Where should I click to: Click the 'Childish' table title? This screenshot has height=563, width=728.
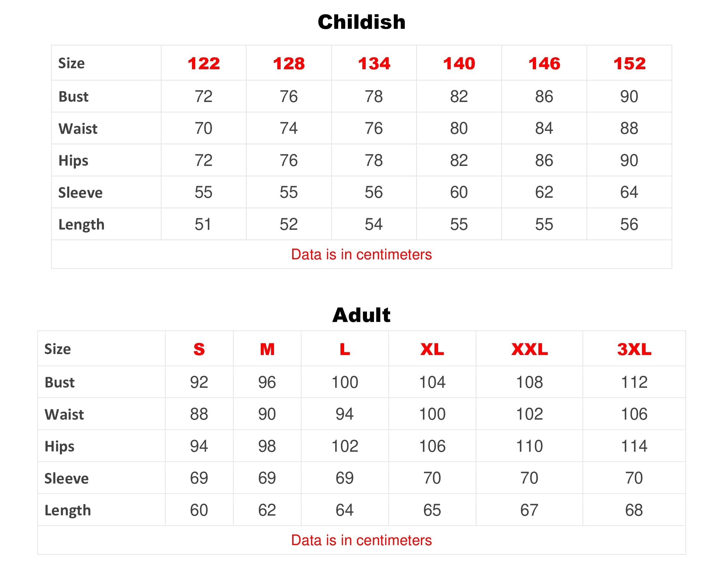point(361,22)
